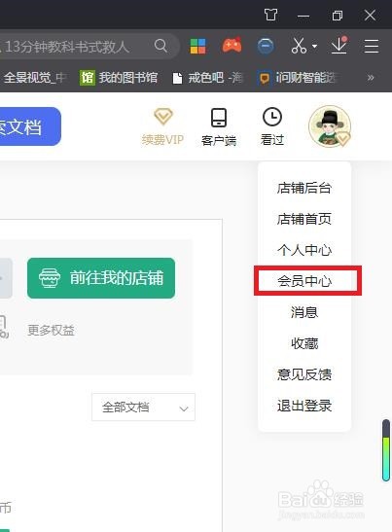Click the blue 搜索文档 button
Image resolution: width=392 pixels, height=532 pixels.
30,126
